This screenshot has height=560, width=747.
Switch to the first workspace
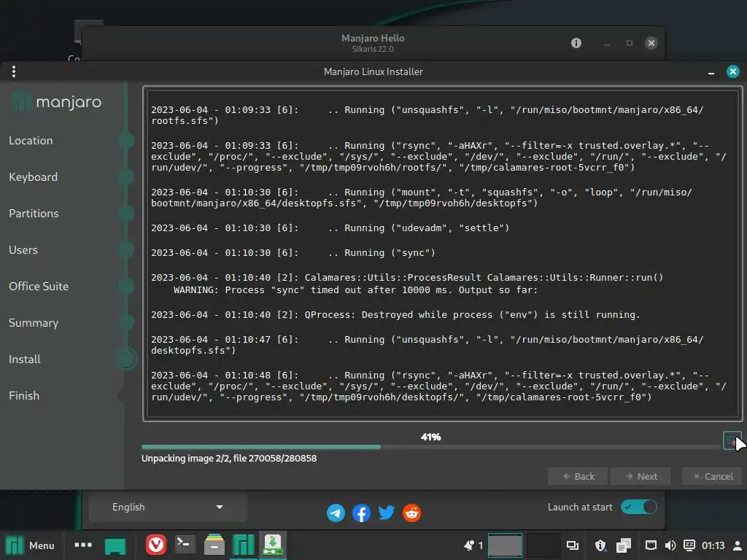(x=505, y=545)
